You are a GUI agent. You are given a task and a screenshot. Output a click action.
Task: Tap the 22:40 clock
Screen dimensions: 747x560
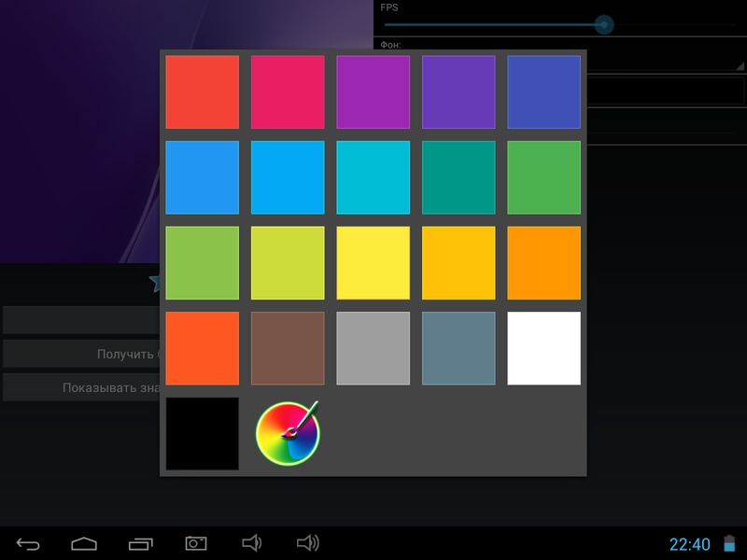coord(689,544)
